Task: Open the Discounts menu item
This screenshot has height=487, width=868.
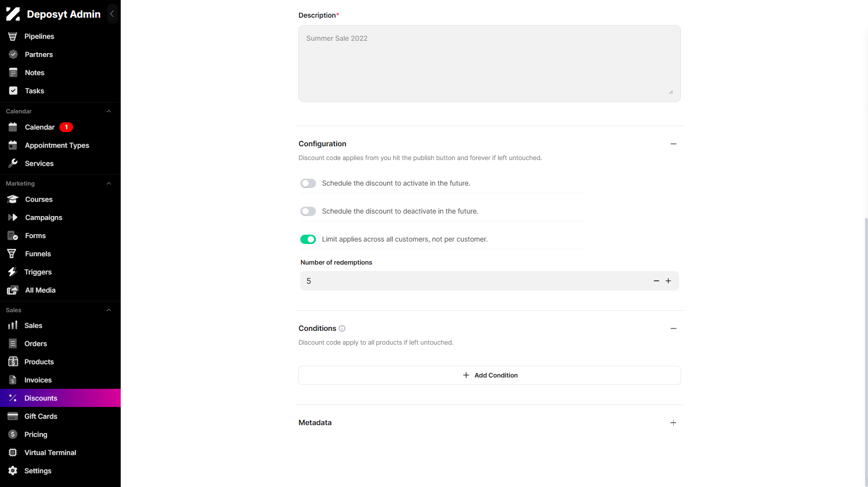Action: (x=60, y=398)
